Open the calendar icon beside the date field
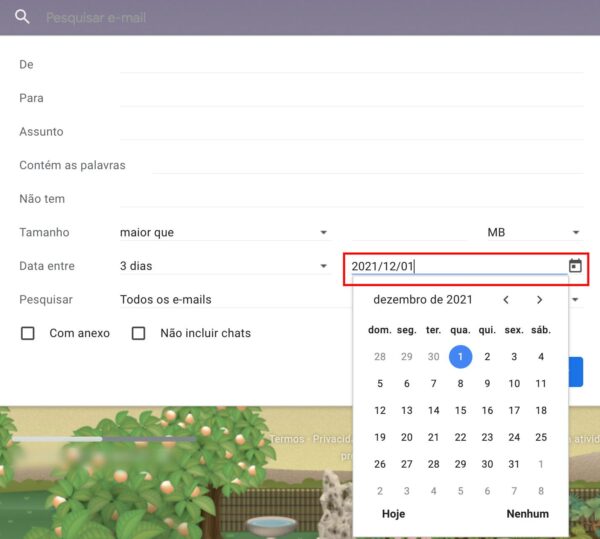 [575, 265]
